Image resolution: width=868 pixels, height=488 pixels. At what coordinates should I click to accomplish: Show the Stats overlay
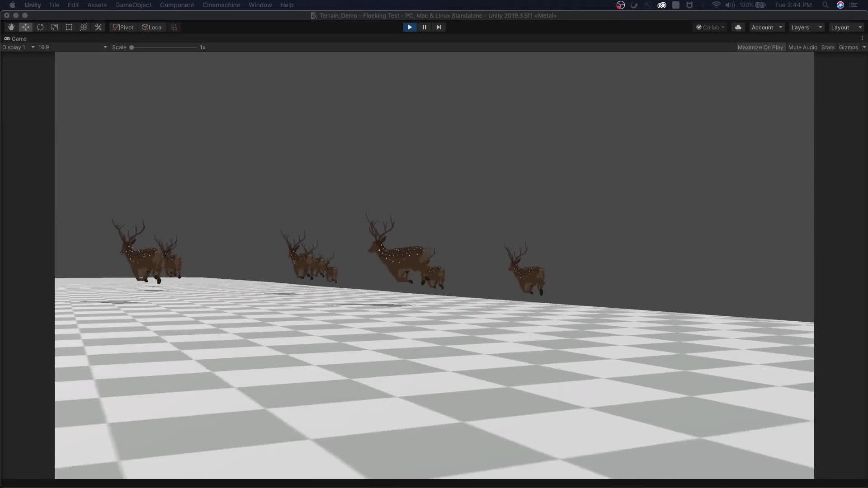[x=828, y=47]
